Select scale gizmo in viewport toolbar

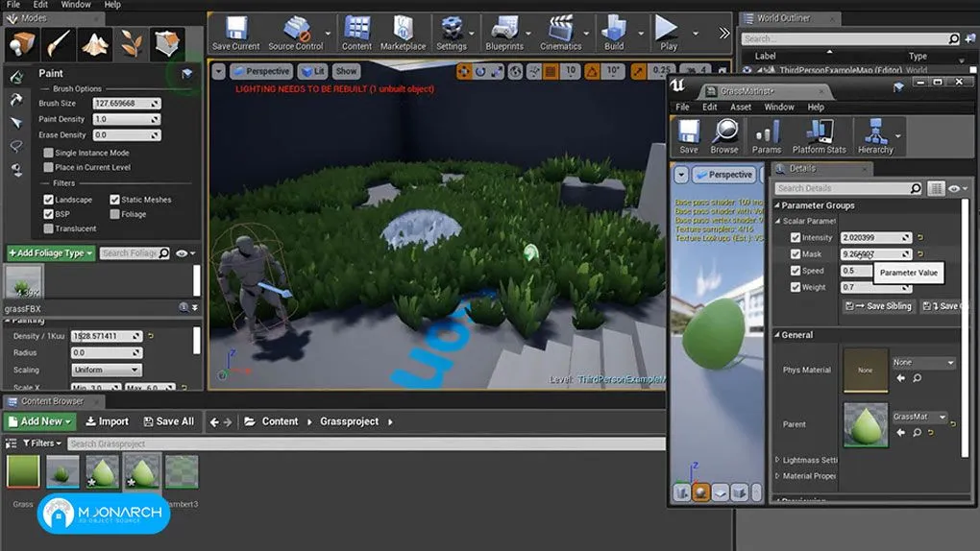point(497,72)
